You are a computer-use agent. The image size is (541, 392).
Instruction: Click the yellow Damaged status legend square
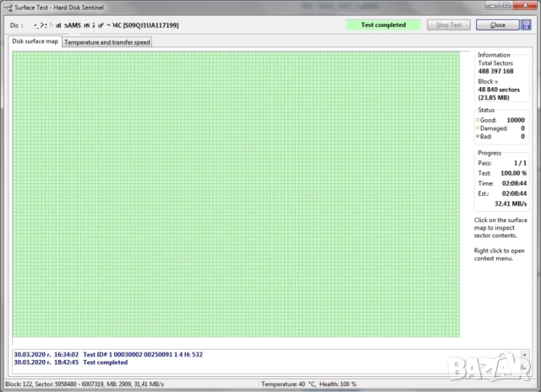478,128
